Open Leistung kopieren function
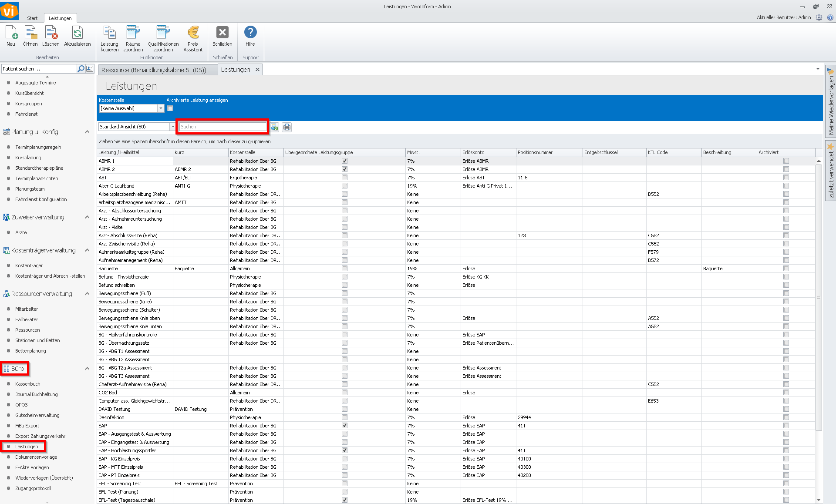Viewport: 836px width, 504px height. 109,33
